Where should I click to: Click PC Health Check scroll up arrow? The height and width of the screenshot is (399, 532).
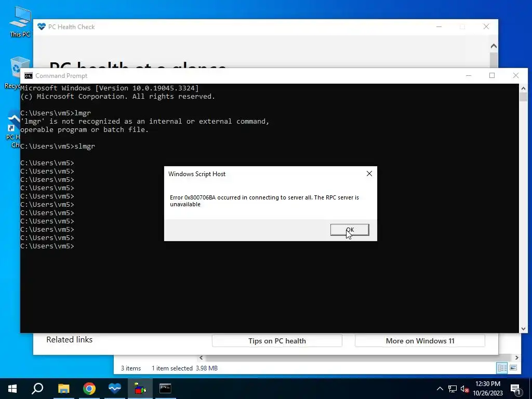[x=494, y=46]
